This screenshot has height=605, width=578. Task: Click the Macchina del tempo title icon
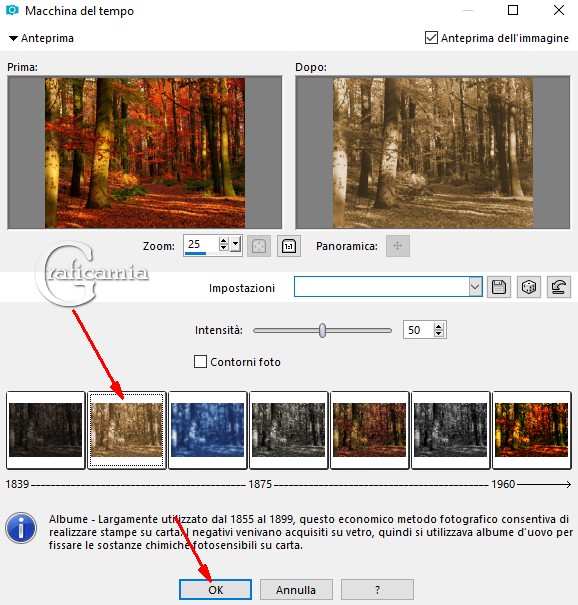click(x=12, y=10)
